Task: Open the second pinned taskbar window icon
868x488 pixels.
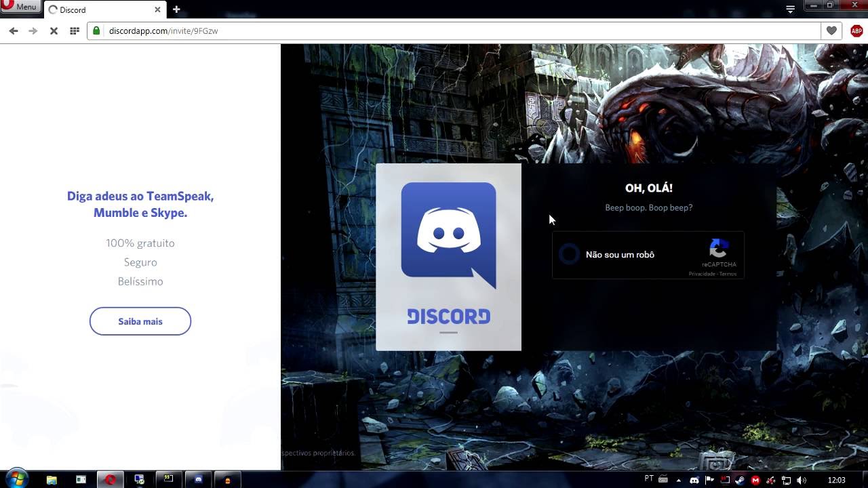Action: (x=81, y=480)
